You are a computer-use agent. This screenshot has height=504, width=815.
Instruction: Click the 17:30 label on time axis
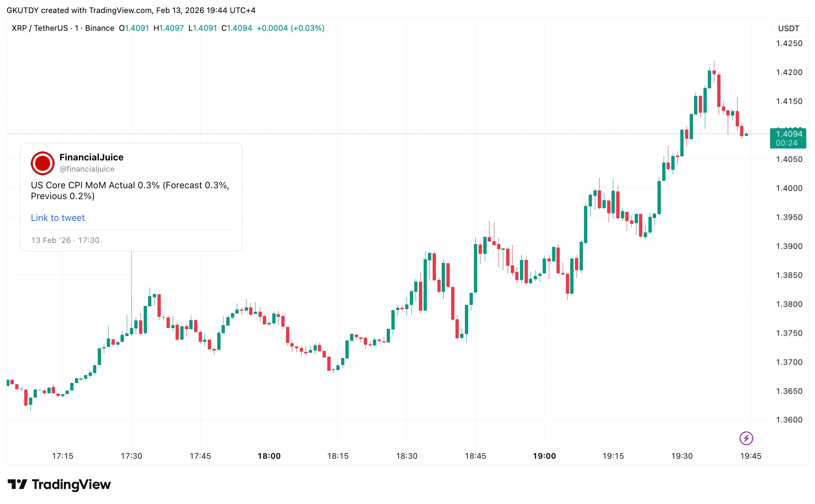click(131, 456)
